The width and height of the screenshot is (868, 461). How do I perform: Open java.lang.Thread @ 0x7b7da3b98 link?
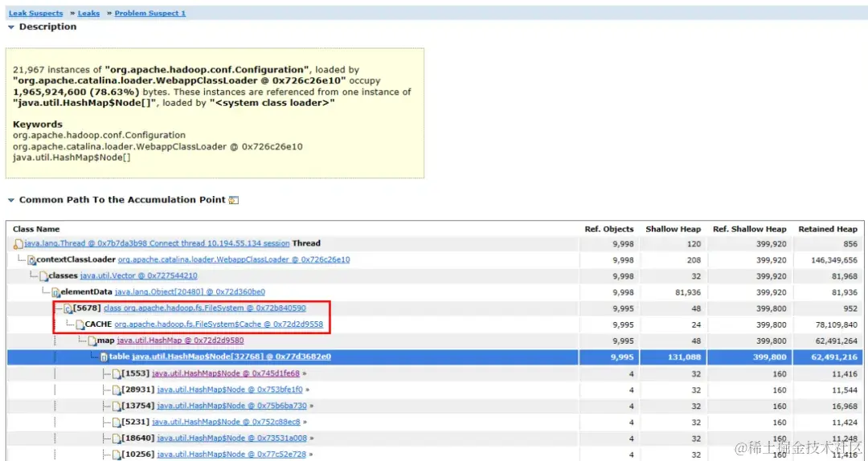157,243
